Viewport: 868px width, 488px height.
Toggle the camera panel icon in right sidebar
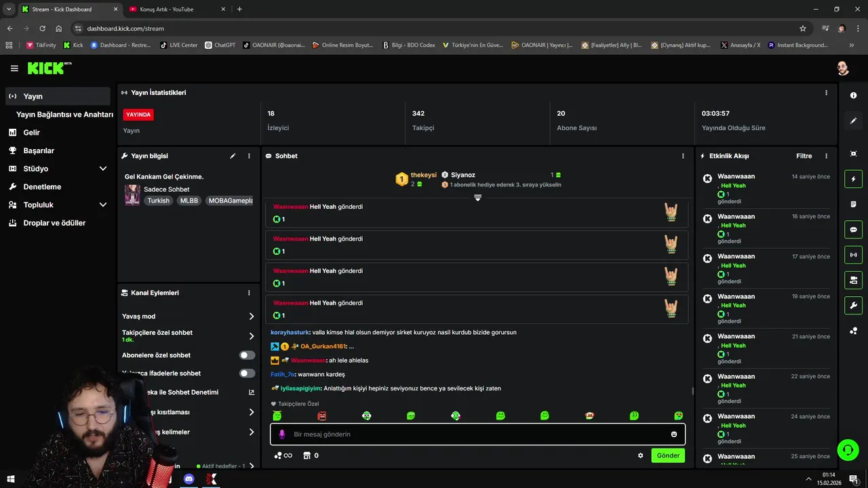point(853,280)
